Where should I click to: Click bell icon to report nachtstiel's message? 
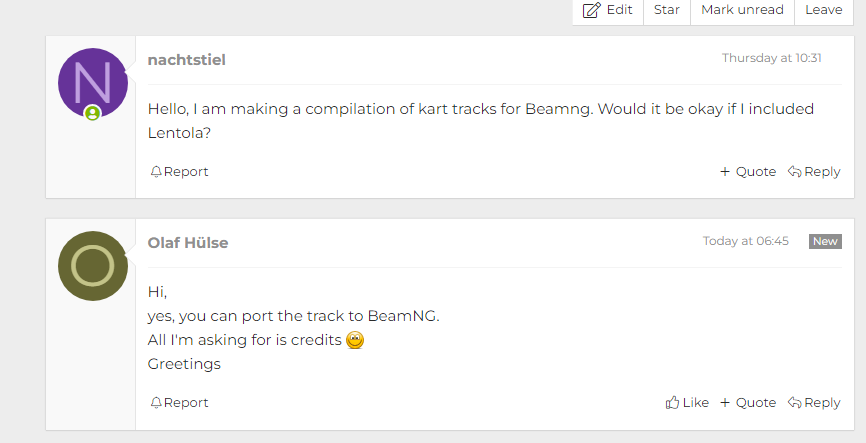coord(156,172)
